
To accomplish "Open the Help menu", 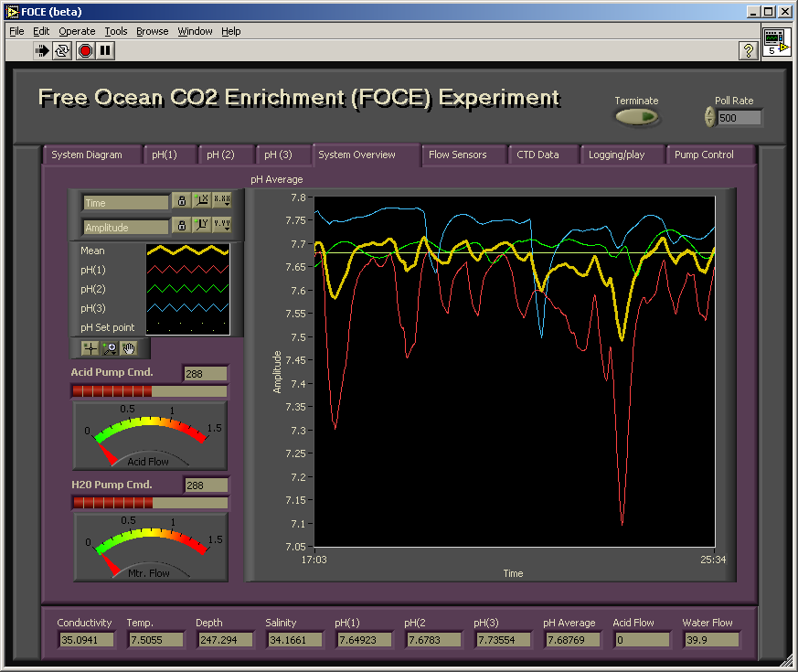I will coord(231,32).
